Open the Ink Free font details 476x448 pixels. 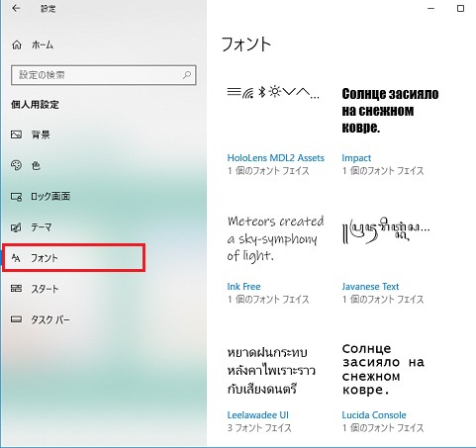(x=243, y=287)
